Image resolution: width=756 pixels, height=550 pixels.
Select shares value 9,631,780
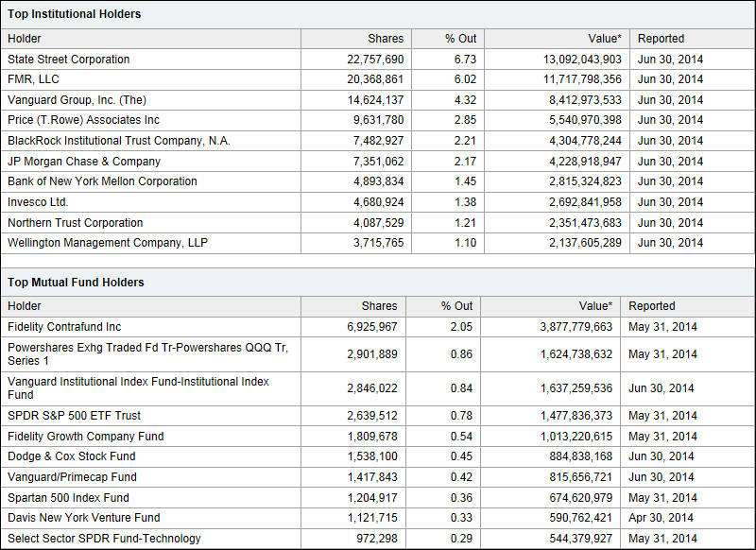click(379, 119)
